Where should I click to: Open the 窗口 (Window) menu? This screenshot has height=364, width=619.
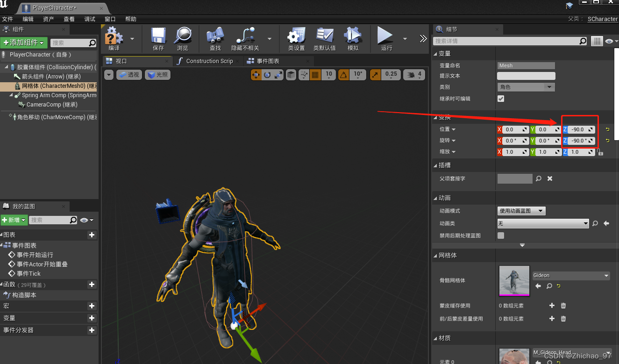coord(110,19)
